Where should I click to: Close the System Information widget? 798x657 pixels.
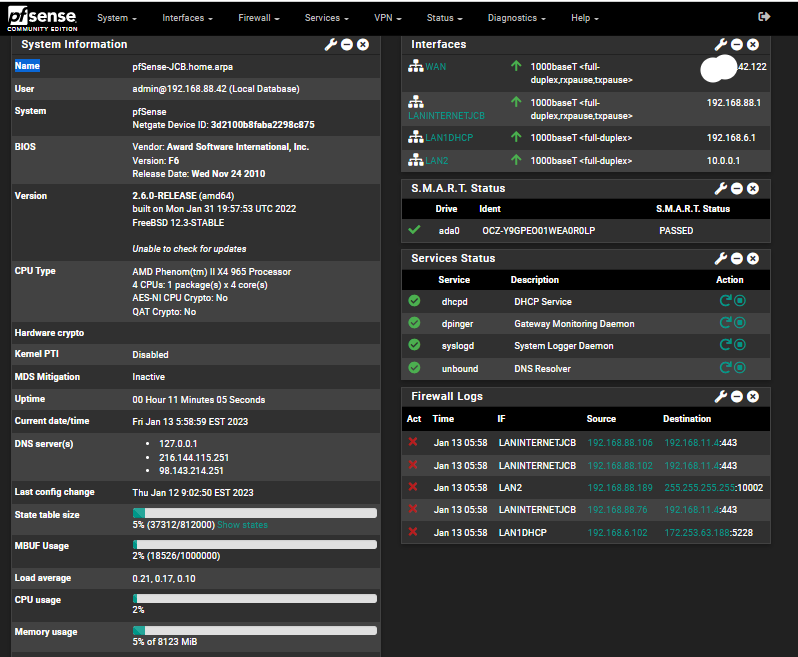pos(363,45)
